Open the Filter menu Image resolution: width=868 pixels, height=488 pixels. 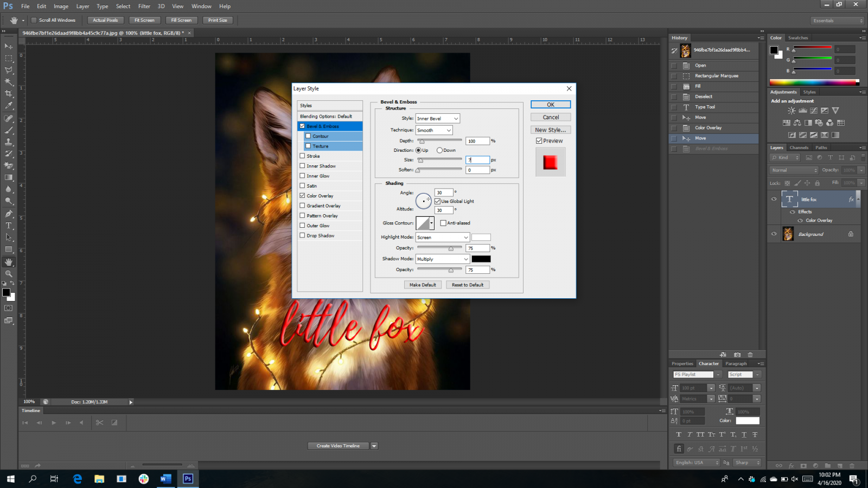click(144, 7)
